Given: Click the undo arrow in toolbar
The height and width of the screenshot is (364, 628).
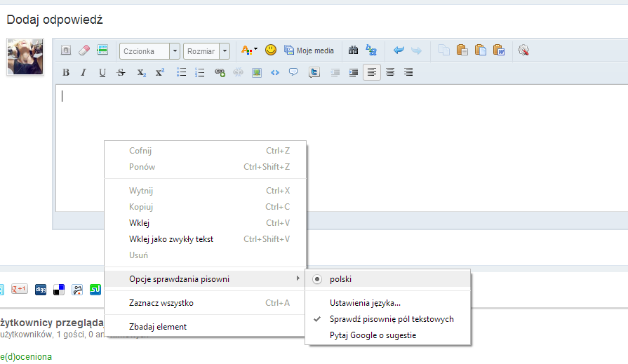Looking at the screenshot, I should (399, 50).
